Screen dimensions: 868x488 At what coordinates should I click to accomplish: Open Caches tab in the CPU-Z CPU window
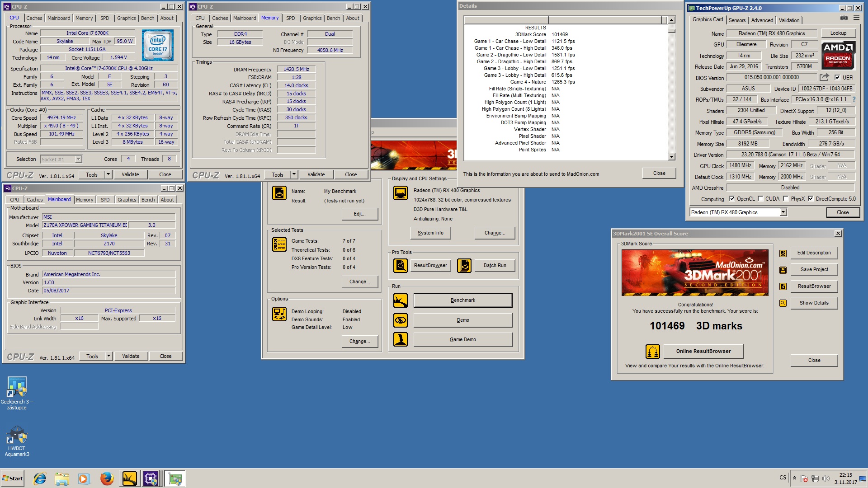click(34, 19)
